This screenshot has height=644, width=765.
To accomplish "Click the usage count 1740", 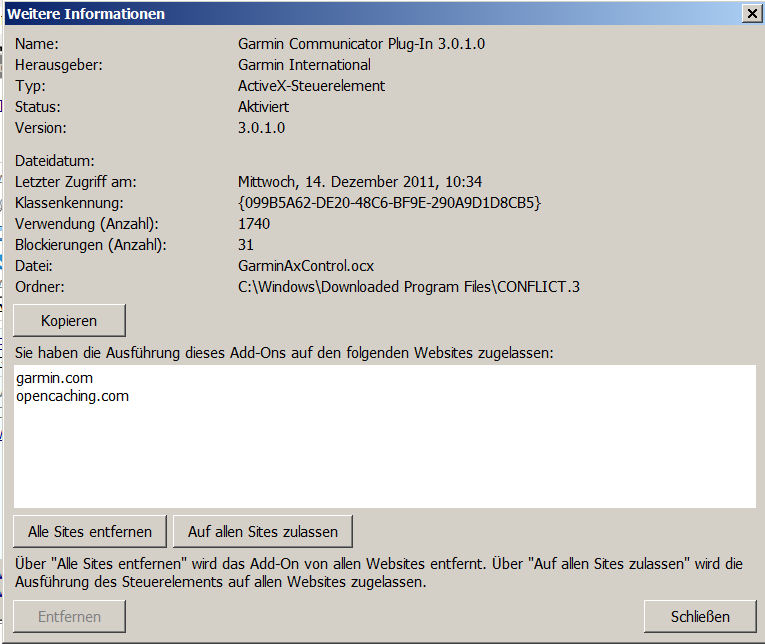I will coord(254,224).
